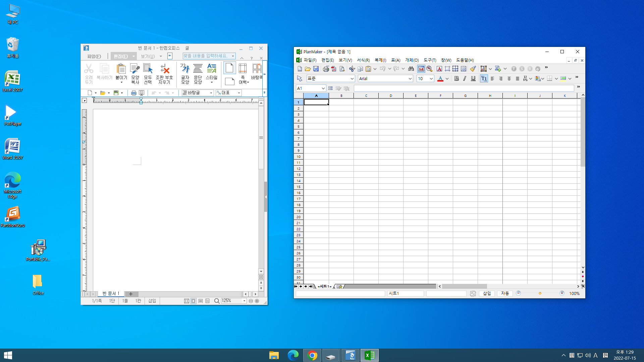
Task: Add new document tab plus button
Action: click(131, 294)
